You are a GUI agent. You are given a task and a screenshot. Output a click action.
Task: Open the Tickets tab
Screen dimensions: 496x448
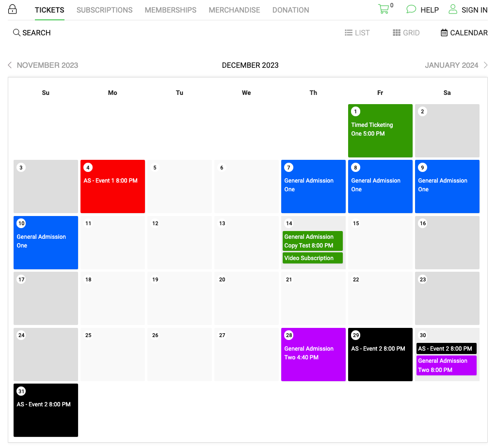coord(49,10)
